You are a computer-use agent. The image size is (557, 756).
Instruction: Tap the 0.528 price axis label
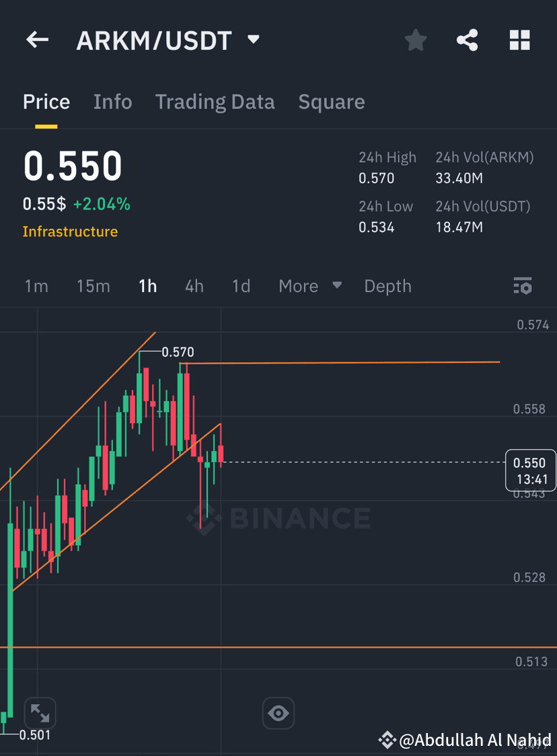tap(529, 577)
